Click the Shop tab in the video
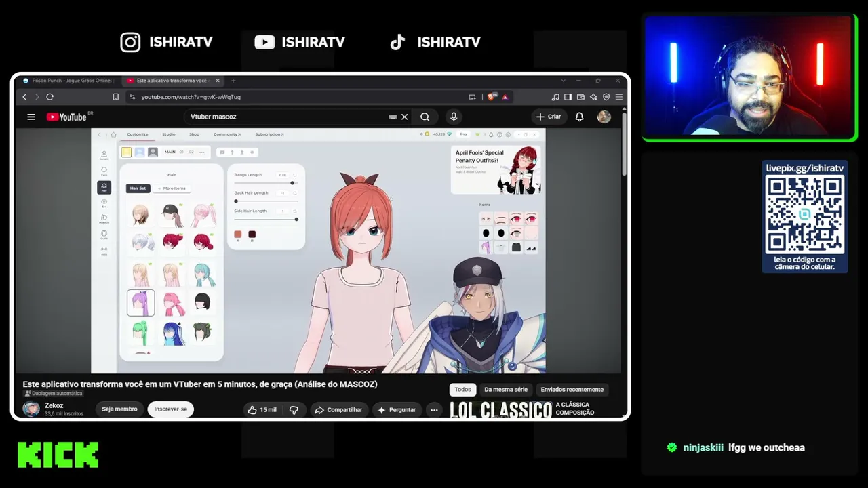 tap(194, 134)
